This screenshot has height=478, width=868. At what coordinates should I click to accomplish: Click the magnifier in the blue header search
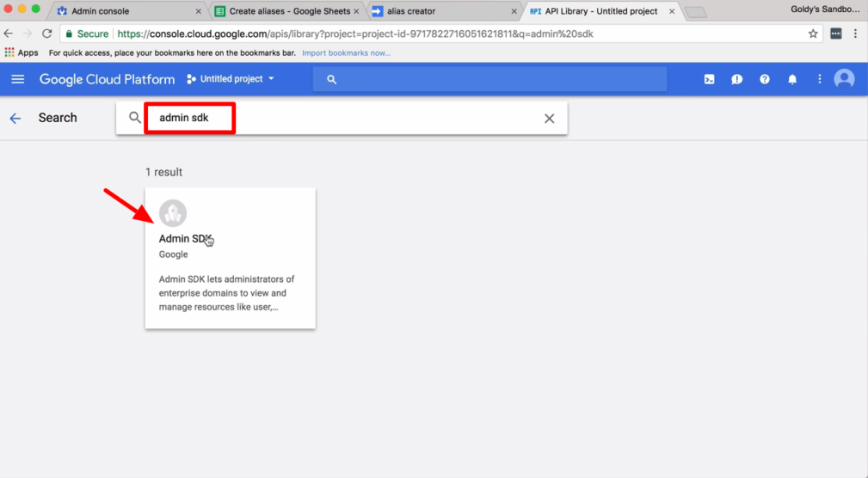click(331, 80)
